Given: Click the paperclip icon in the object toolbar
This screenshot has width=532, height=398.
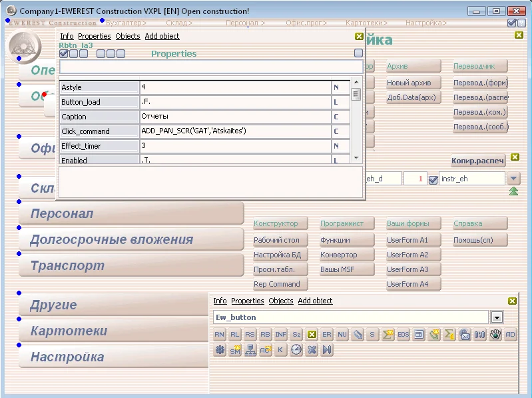Looking at the screenshot, I should pyautogui.click(x=358, y=335).
